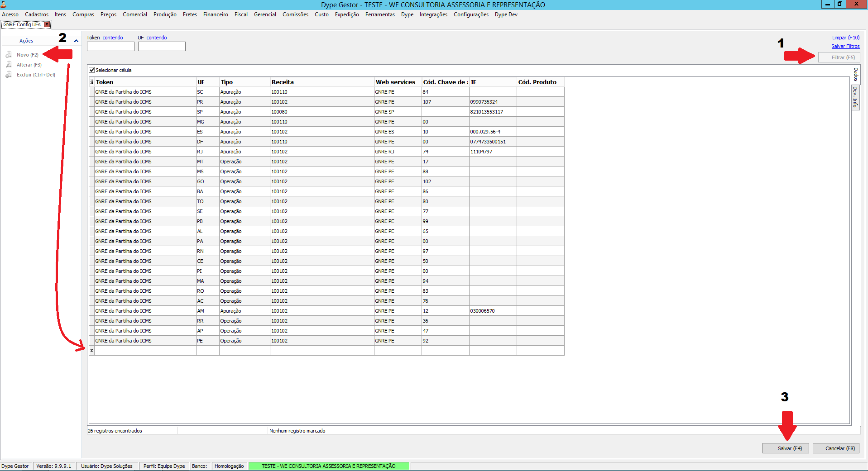
Task: Open the vertical Dev. Info side tab
Action: click(x=855, y=97)
